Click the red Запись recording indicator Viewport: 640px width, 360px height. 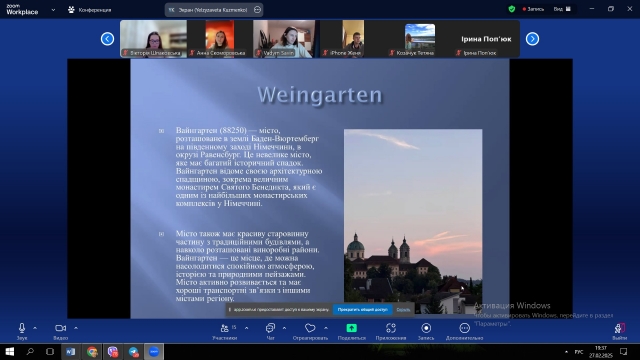[533, 9]
